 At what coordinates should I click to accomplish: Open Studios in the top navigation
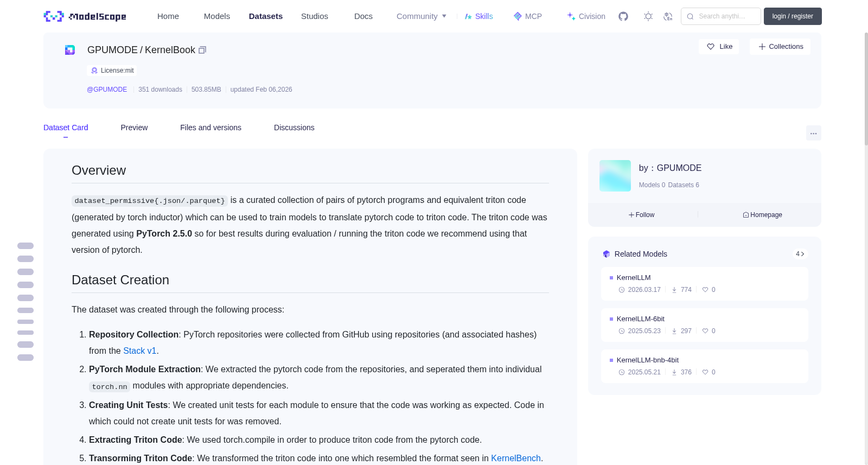click(315, 16)
